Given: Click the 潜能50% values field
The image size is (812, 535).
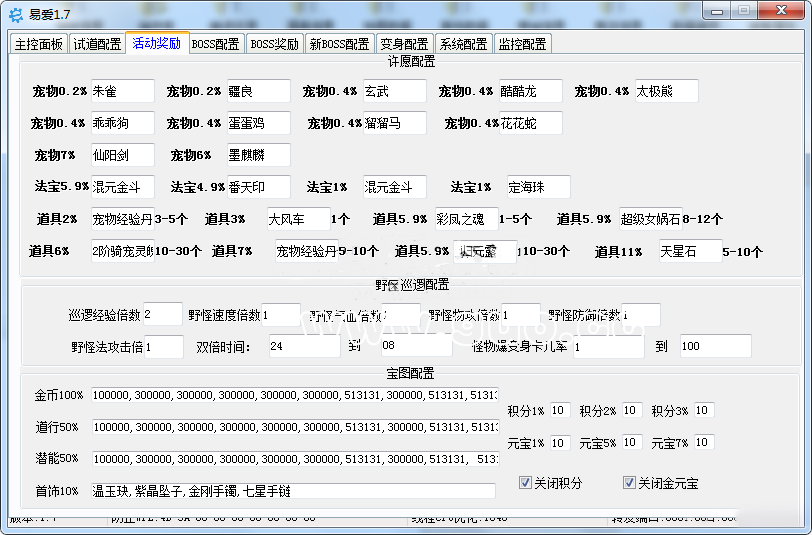Looking at the screenshot, I should point(295,459).
